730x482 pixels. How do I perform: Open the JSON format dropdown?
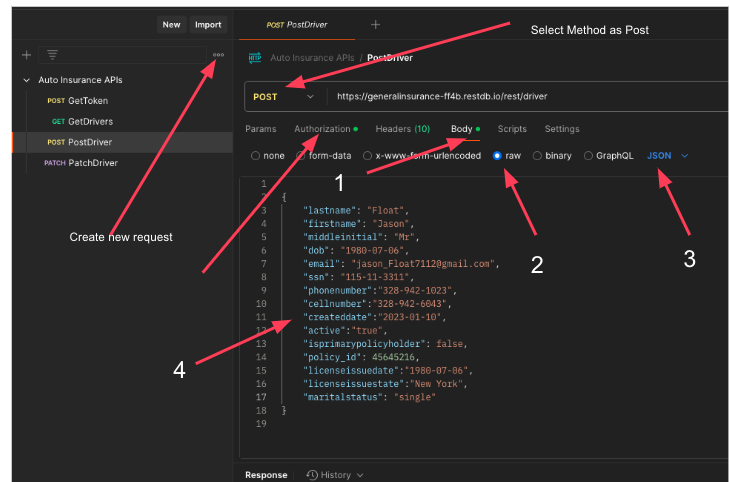point(667,156)
